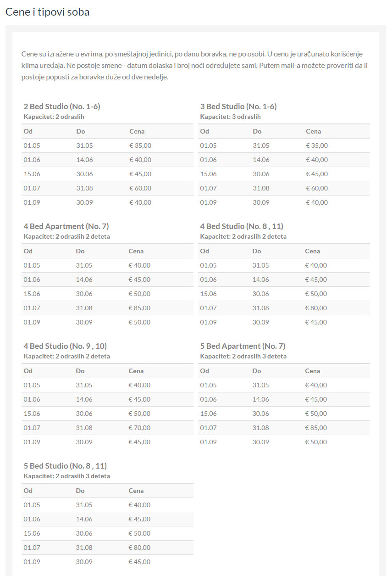Click 'Kapacitet: 3 odraslih' capacity label
The width and height of the screenshot is (392, 576).
pos(230,117)
